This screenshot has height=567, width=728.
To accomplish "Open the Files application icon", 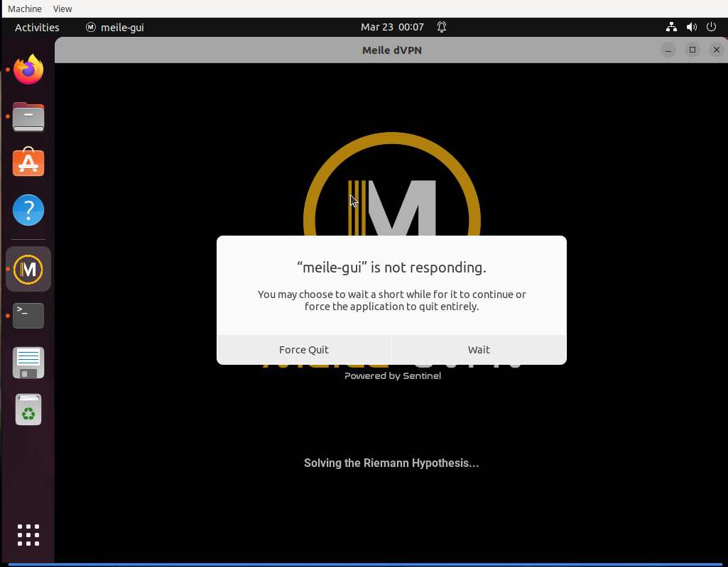I will tap(28, 116).
